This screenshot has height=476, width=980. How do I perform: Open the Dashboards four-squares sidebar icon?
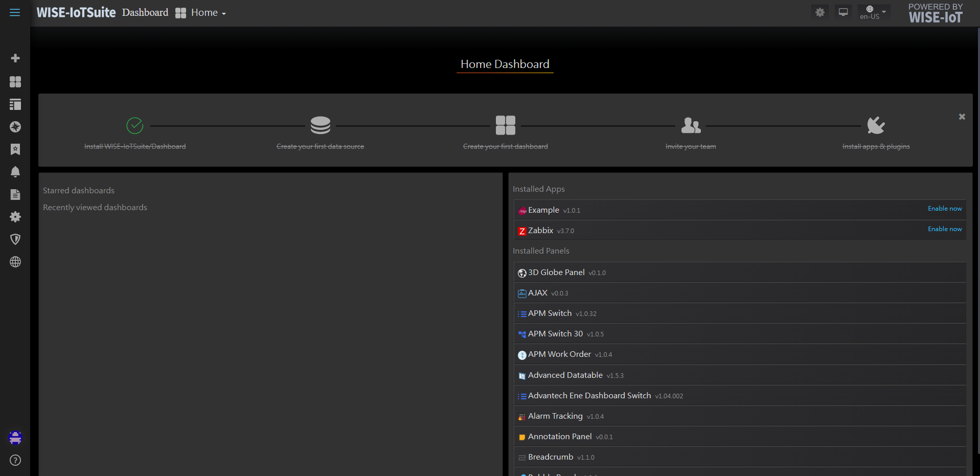coord(15,82)
